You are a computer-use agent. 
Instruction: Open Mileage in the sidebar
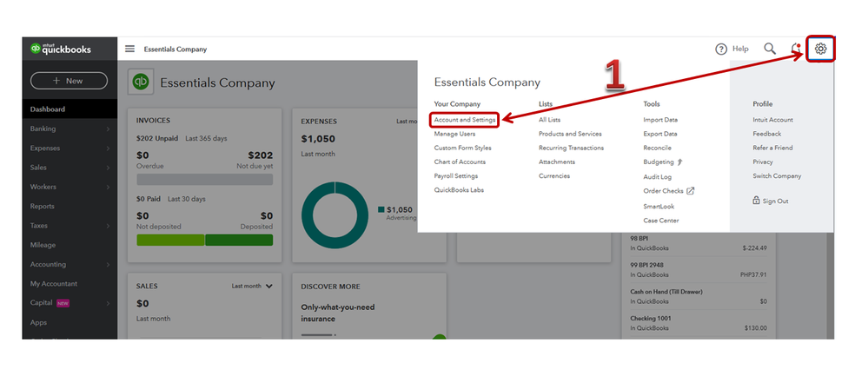[43, 245]
